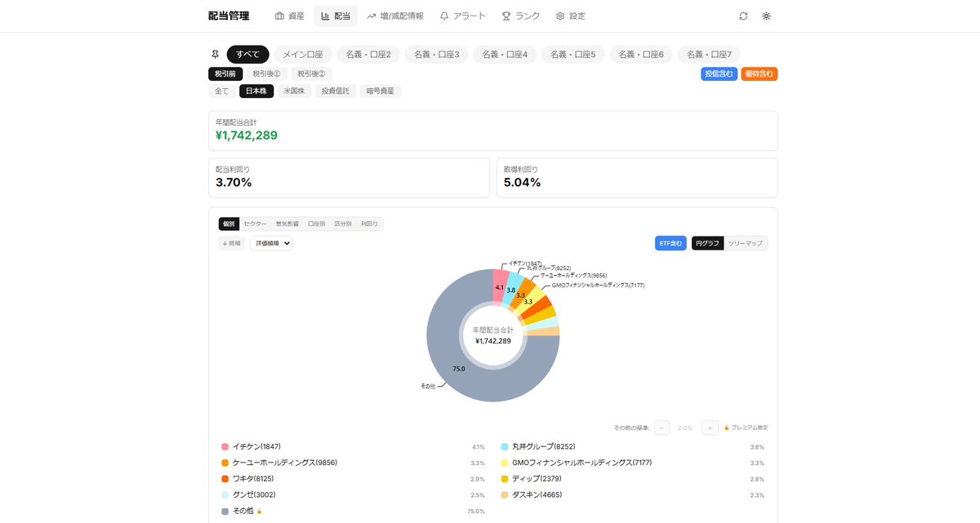
Task: Click the プレミアム限定 lock label
Action: [746, 428]
